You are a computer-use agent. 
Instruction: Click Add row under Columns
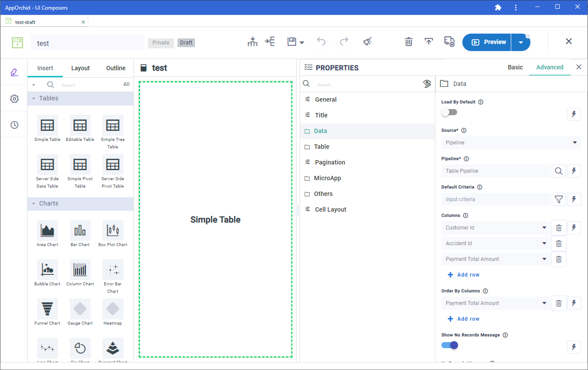[x=463, y=275]
